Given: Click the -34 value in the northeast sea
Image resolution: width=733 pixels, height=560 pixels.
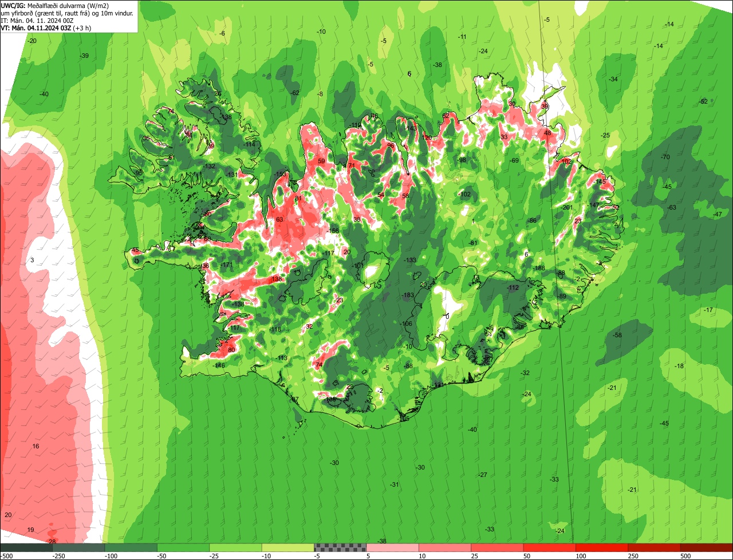Looking at the screenshot, I should tap(613, 79).
